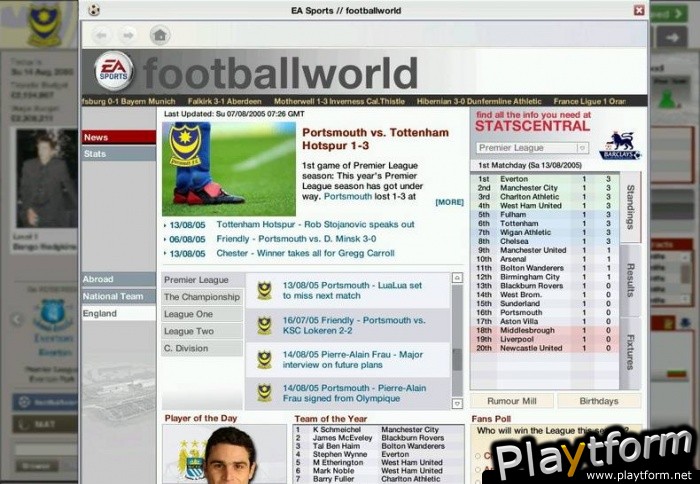Click the right arrow button in background window
This screenshot has width=700, height=484.
click(x=671, y=38)
